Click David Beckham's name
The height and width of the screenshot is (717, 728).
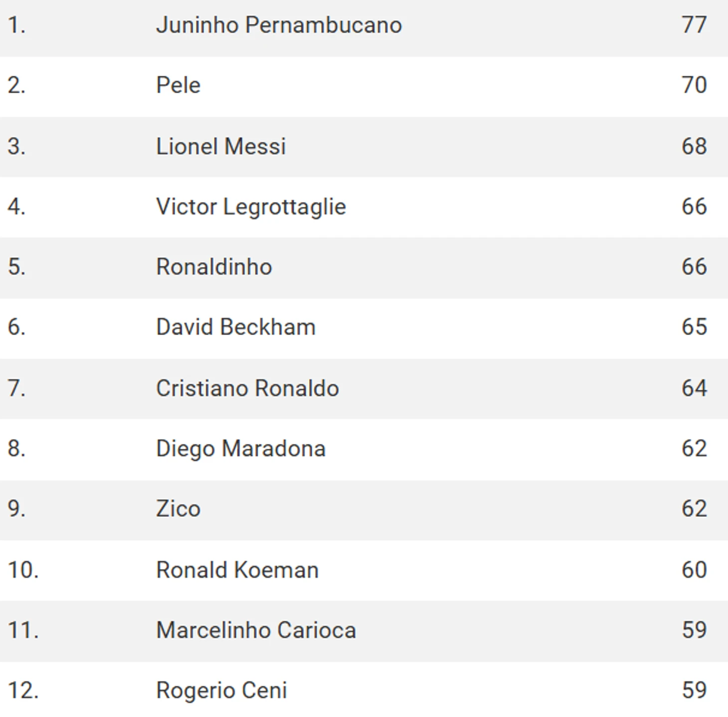point(236,327)
